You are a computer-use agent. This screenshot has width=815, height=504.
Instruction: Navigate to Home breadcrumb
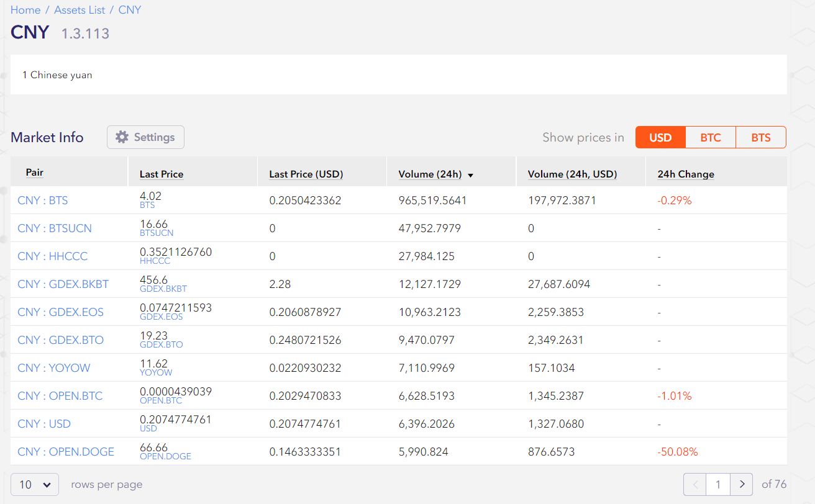pos(25,10)
